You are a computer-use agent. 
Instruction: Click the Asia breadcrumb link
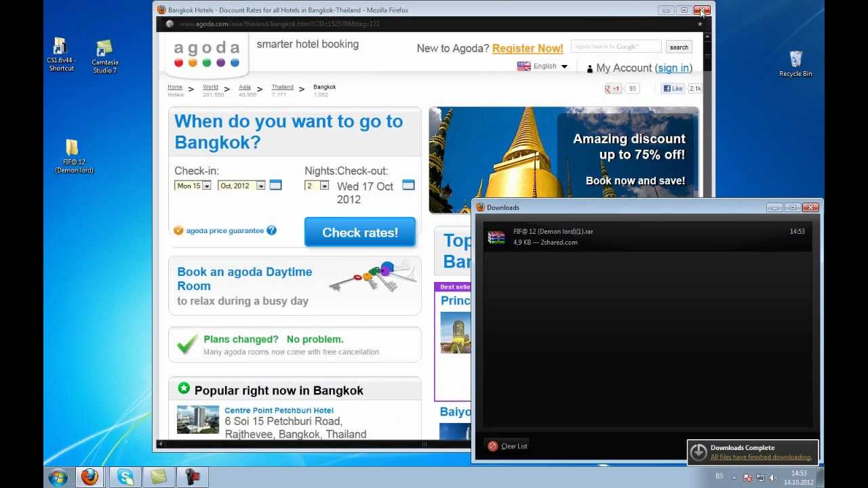tap(245, 87)
